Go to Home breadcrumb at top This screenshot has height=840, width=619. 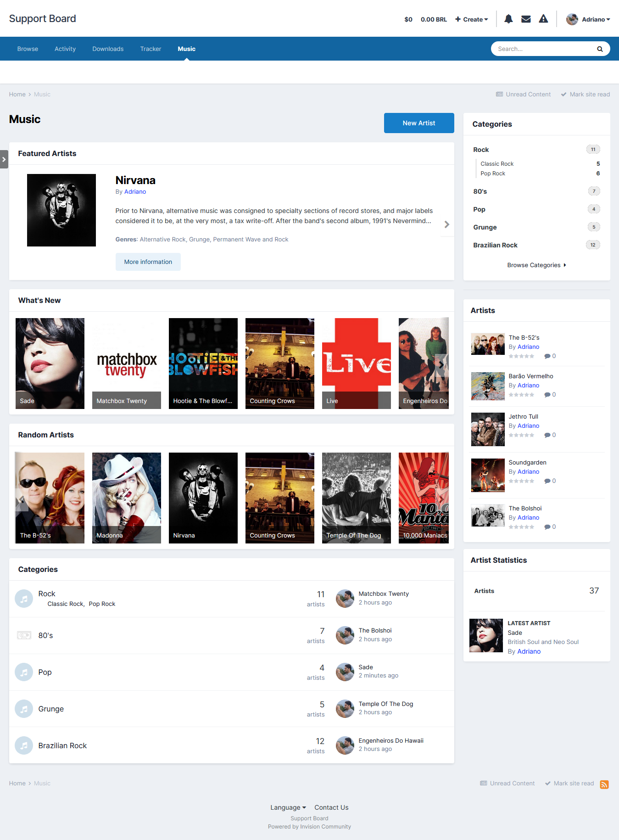pyautogui.click(x=17, y=94)
